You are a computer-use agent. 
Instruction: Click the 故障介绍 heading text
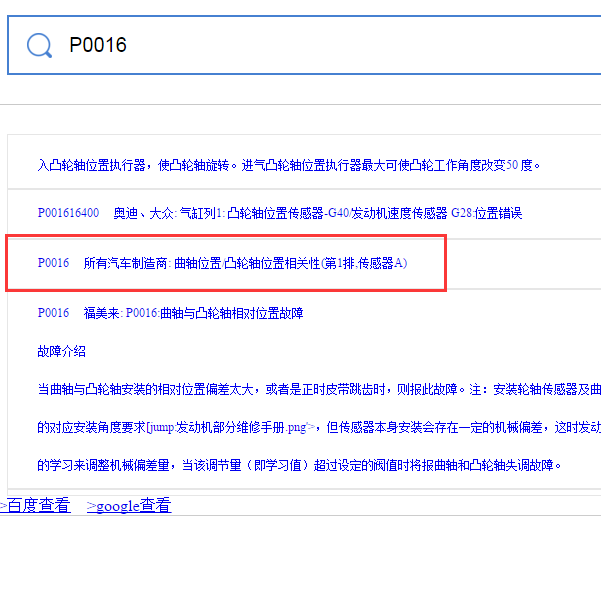point(61,351)
